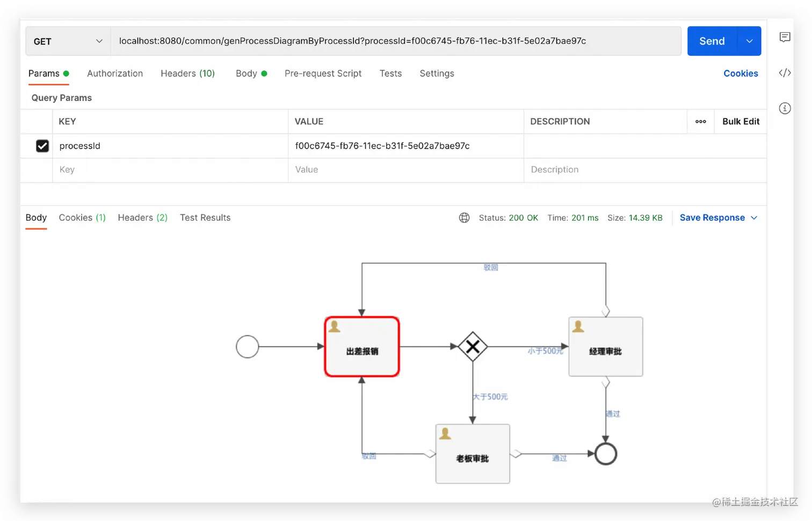Click the empty Description placeholder field
This screenshot has width=812, height=521.
click(x=645, y=170)
